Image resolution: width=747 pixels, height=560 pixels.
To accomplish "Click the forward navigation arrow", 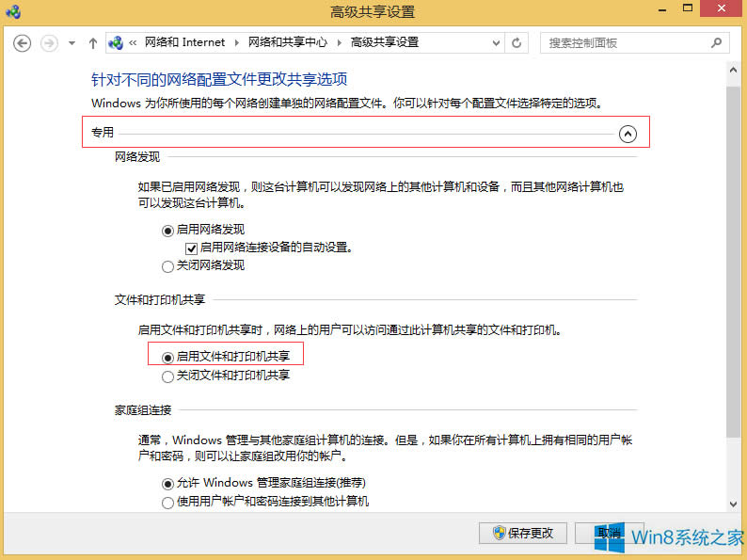I will click(49, 43).
